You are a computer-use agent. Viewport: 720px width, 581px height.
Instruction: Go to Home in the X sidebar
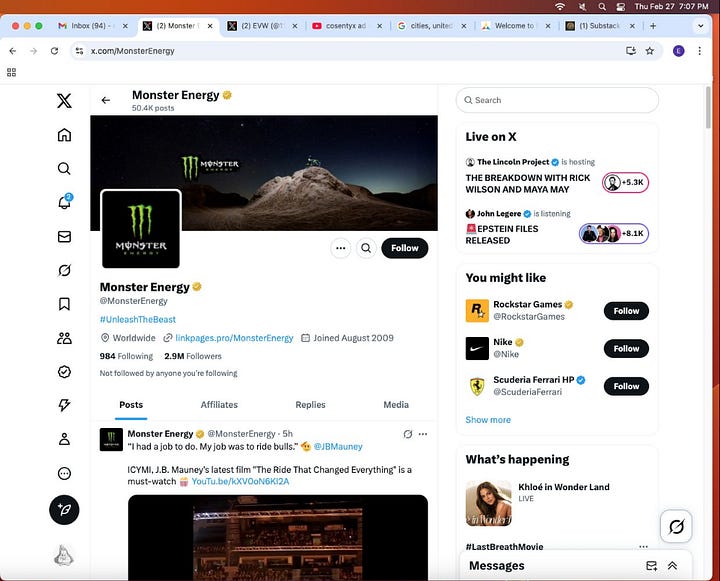click(64, 135)
